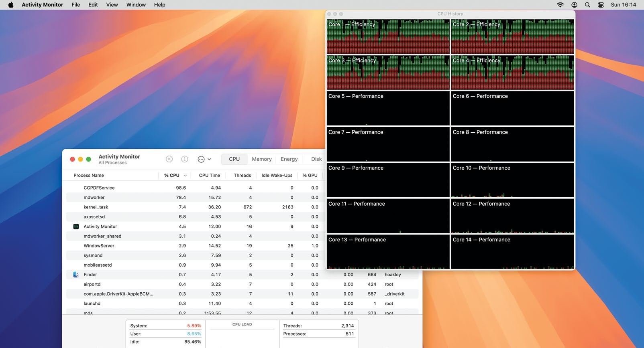Viewport: 644px width, 348px height.
Task: Click the Core 12 Performance graph
Action: coord(512,216)
